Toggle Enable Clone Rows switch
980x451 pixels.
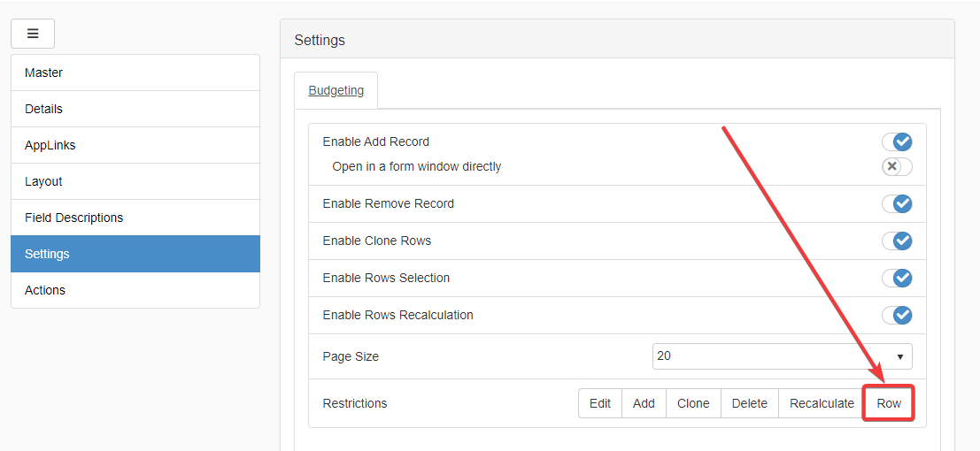pos(897,241)
